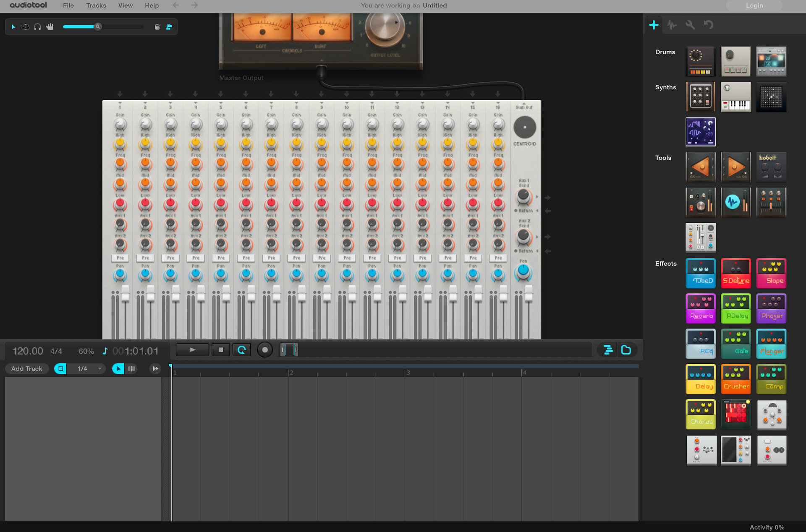Click channel 3 volume fader handle

click(176, 294)
